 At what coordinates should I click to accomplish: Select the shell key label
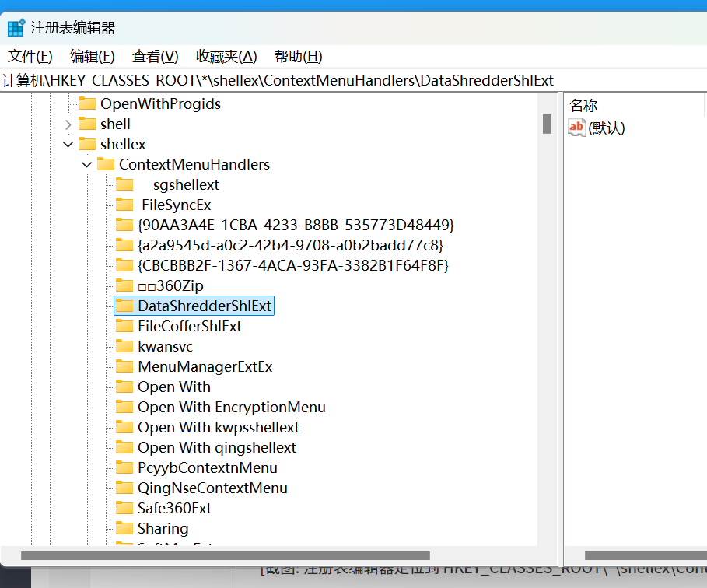click(115, 124)
